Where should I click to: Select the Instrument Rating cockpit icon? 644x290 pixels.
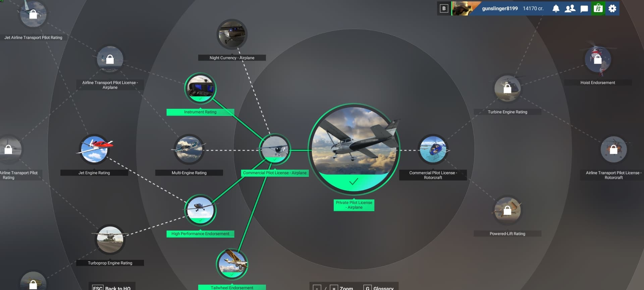pyautogui.click(x=200, y=88)
